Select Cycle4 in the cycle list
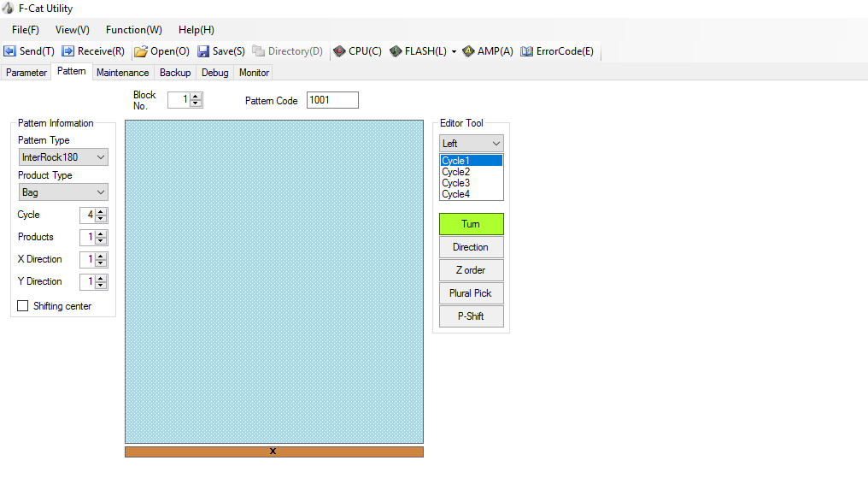This screenshot has height=484, width=868. [x=471, y=194]
